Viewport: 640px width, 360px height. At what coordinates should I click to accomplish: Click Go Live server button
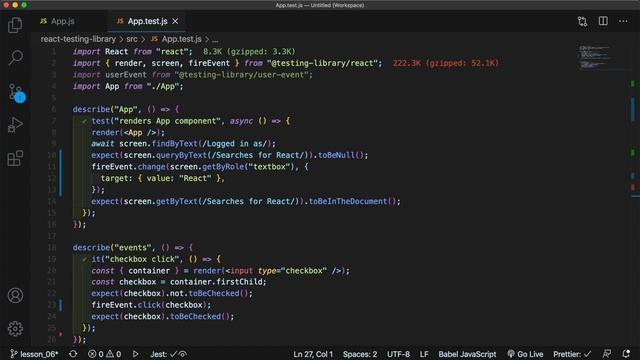(525, 354)
